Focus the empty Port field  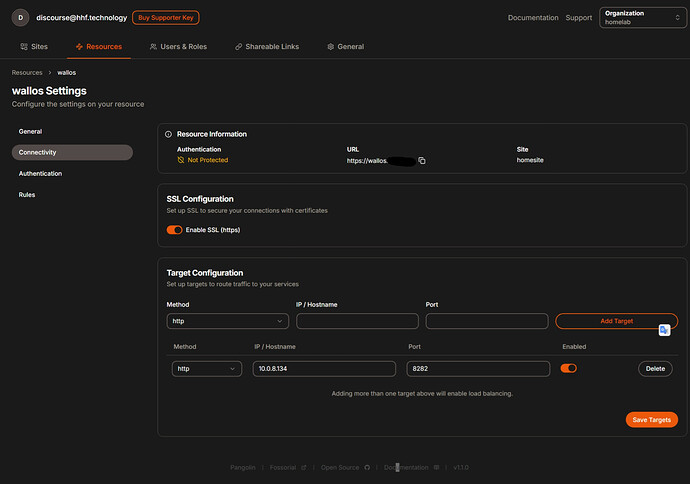487,321
